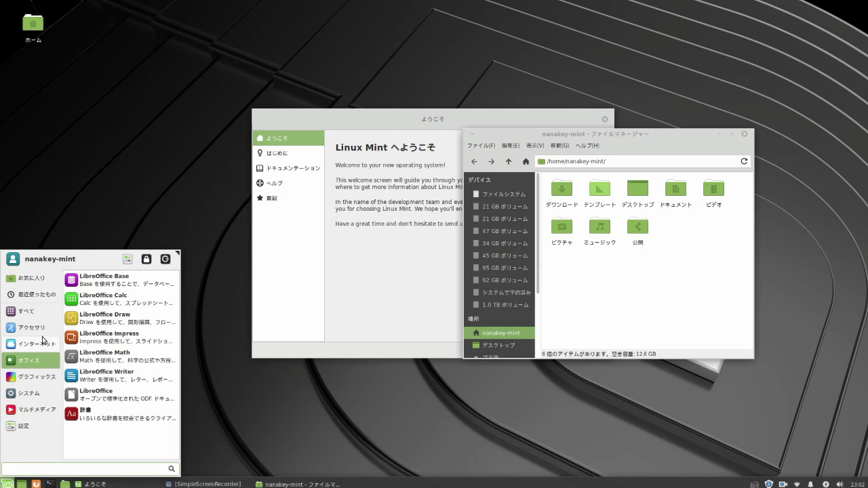Screen dimensions: 868x488
Task: Launch LibreOffice Writer from the menu
Action: click(121, 375)
